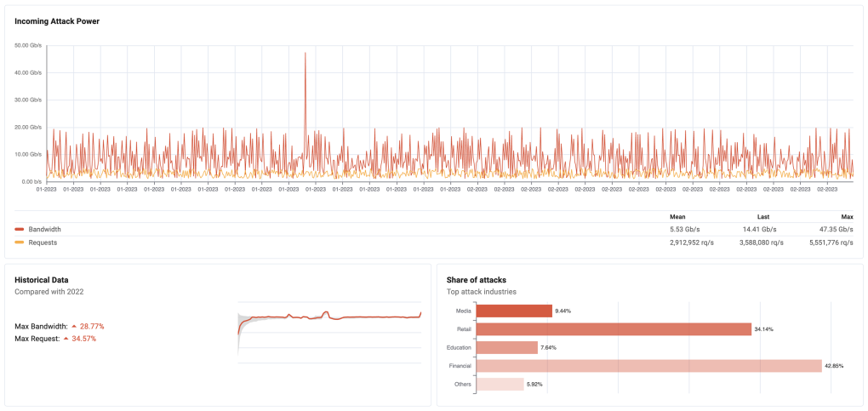
Task: Toggle the Requests series legend label
Action: [43, 243]
